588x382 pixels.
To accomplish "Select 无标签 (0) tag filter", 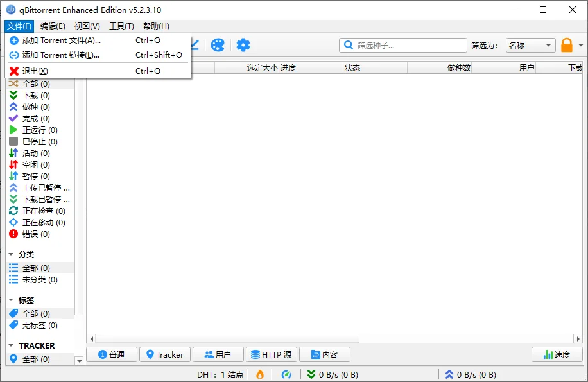I will [40, 325].
